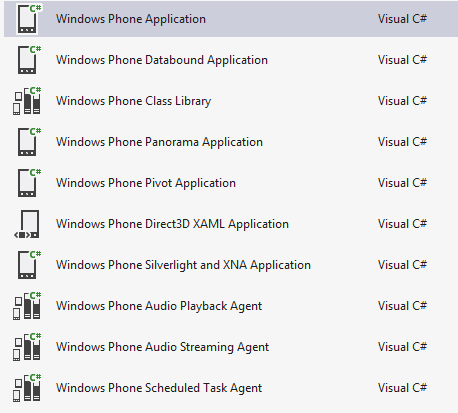Image resolution: width=458 pixels, height=413 pixels.
Task: Click the Pivot Application template icon
Action: click(29, 183)
